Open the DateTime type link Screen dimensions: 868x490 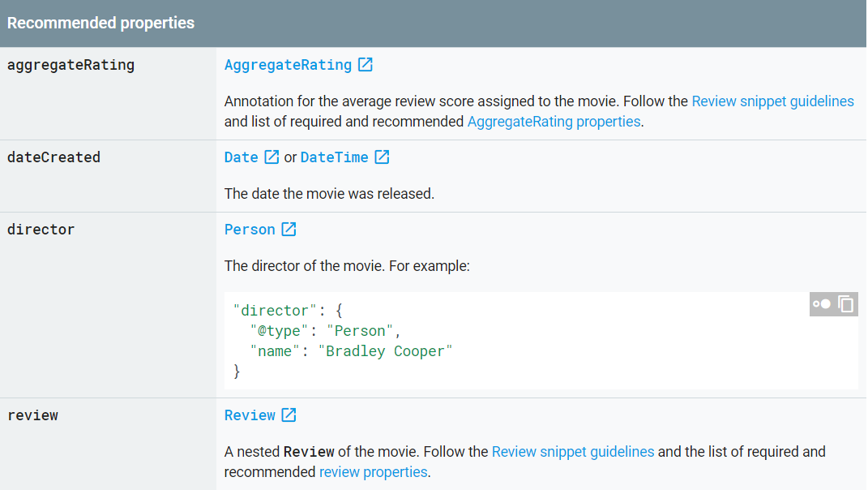(334, 157)
